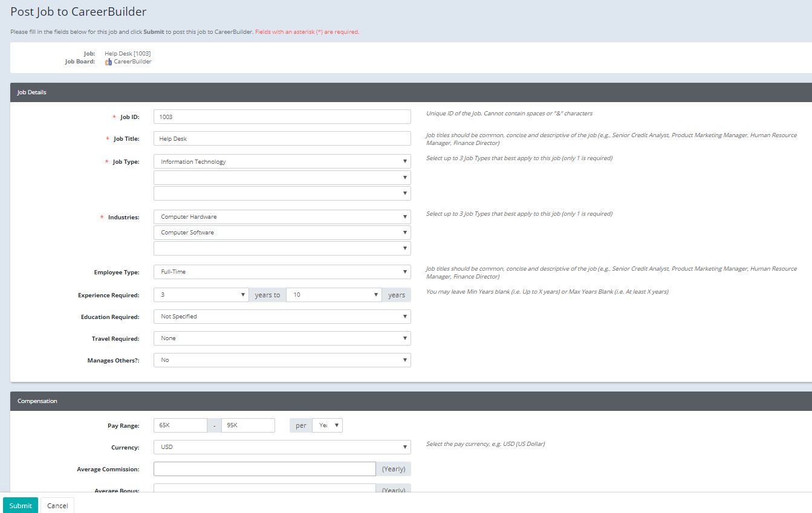Click the CareerBuilder job board icon

click(x=108, y=62)
